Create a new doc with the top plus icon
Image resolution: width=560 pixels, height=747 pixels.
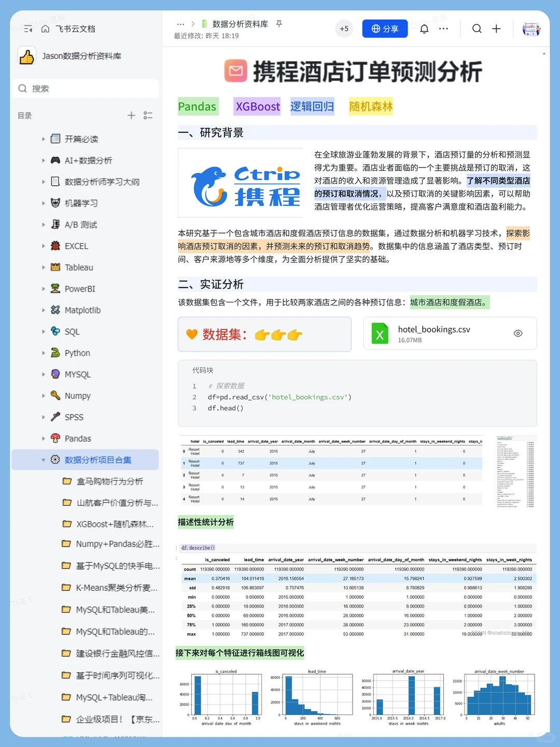(496, 29)
